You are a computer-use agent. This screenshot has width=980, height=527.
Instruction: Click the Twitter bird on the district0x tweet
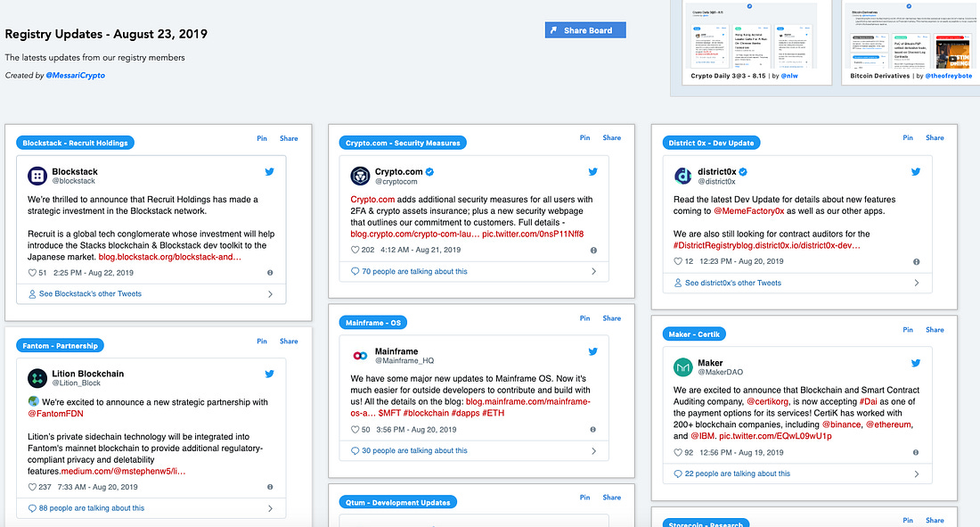tap(916, 171)
